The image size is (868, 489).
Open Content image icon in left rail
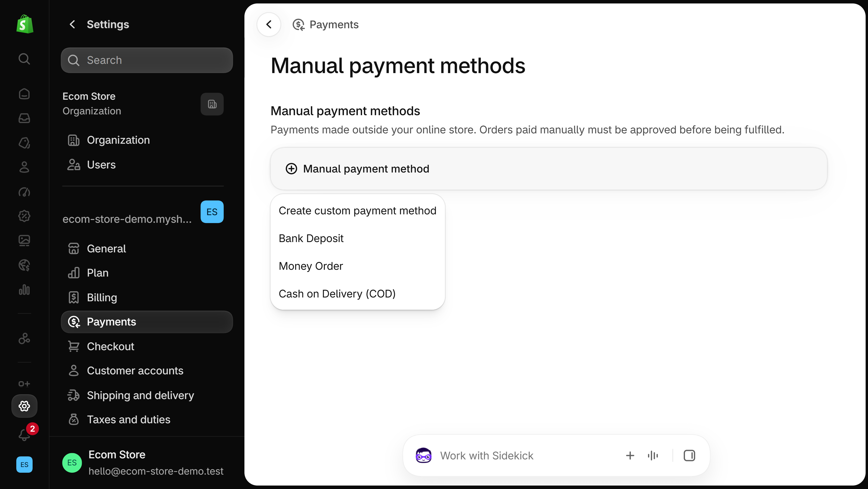click(x=24, y=241)
